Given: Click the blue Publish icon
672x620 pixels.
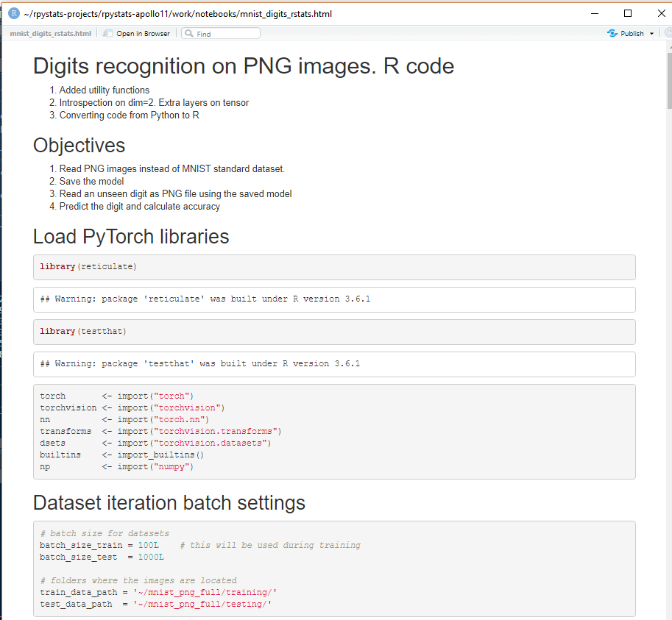Looking at the screenshot, I should click(x=612, y=34).
